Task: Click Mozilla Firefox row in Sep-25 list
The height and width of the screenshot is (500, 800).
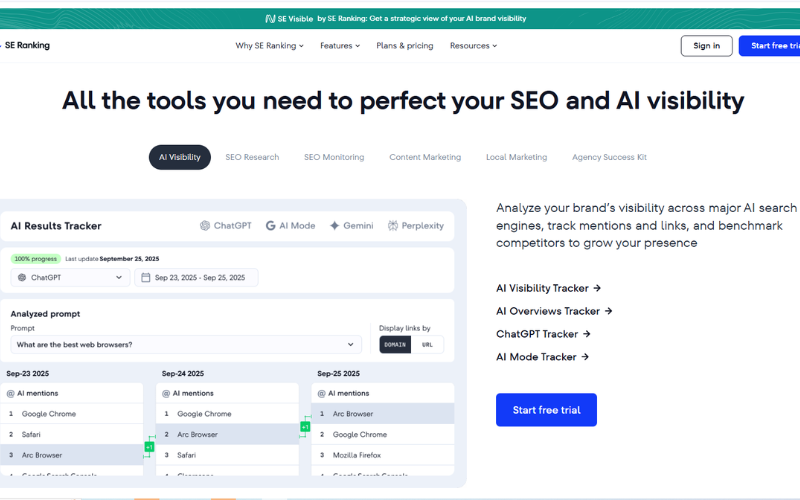Action: click(383, 455)
